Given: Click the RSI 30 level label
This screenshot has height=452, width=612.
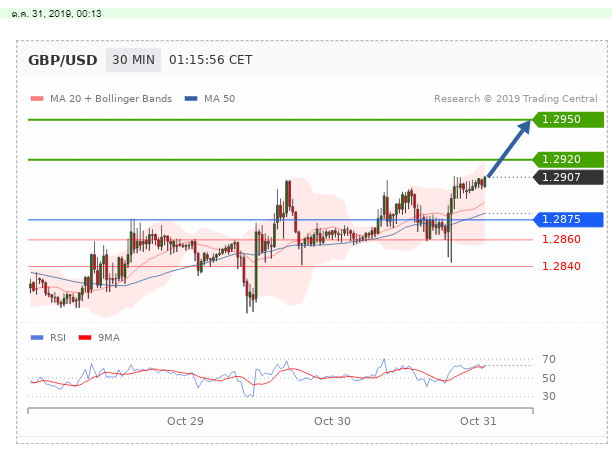Looking at the screenshot, I should [549, 396].
